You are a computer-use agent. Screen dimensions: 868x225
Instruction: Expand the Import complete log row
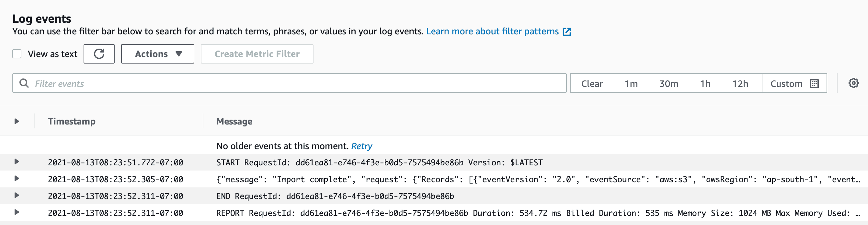click(x=17, y=178)
